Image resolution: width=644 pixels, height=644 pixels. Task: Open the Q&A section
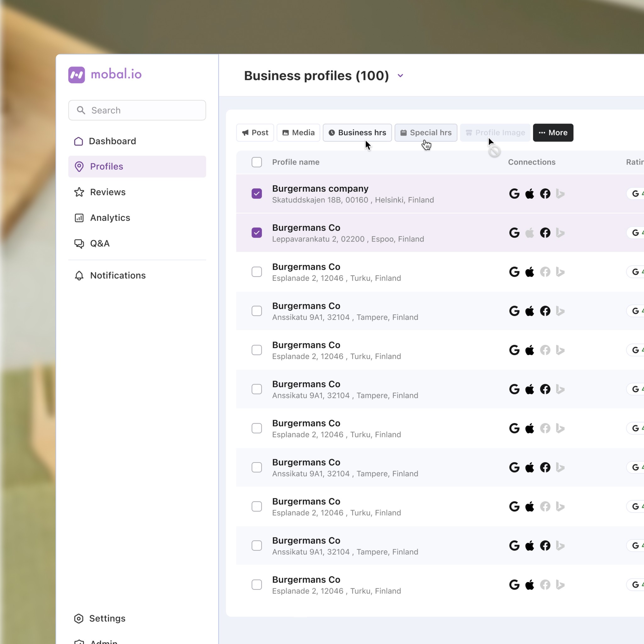coord(99,243)
